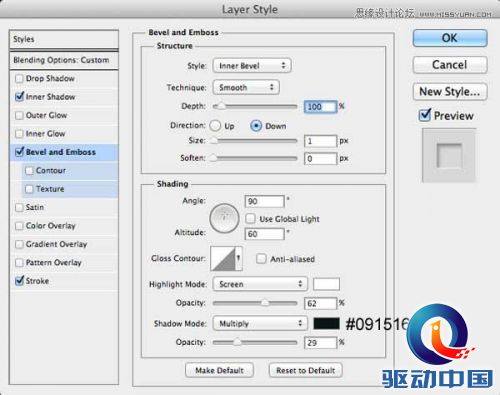Viewport: 500px width, 395px height.
Task: Open the white Highlight color swatch
Action: [326, 284]
